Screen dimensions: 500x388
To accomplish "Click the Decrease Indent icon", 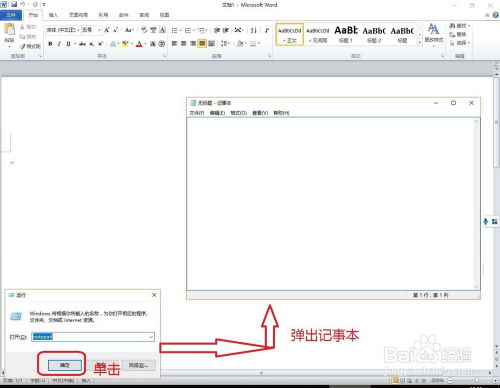I will [217, 30].
